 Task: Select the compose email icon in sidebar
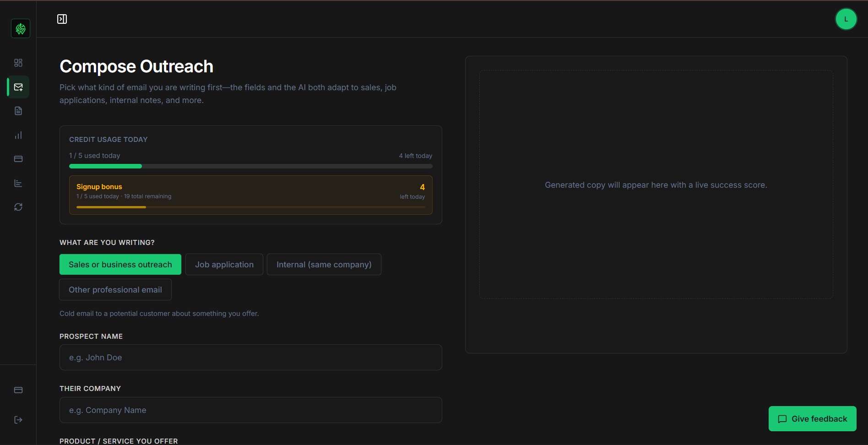(x=18, y=87)
